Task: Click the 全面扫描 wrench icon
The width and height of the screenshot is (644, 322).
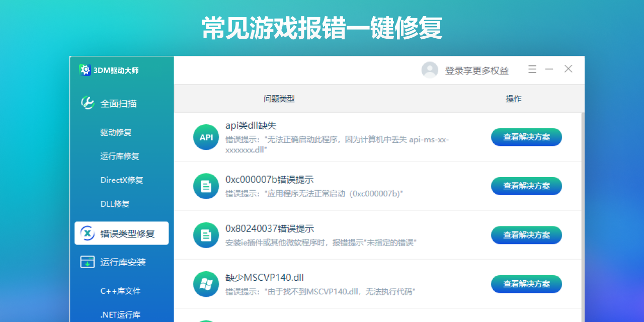Action: [88, 103]
